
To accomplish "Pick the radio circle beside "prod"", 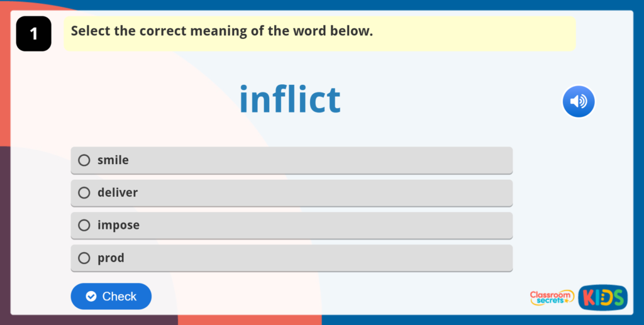I will pyautogui.click(x=84, y=258).
